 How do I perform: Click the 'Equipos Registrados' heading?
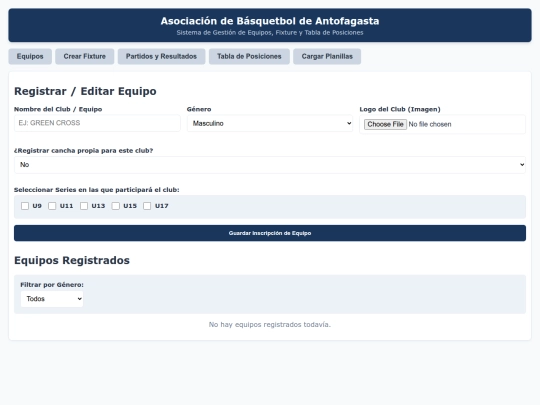point(72,260)
